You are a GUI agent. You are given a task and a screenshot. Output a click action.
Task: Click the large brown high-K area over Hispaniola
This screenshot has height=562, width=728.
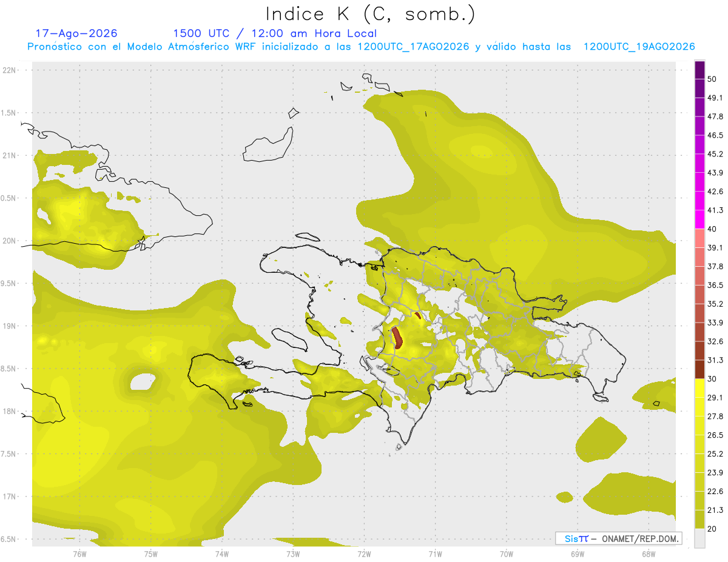(397, 338)
